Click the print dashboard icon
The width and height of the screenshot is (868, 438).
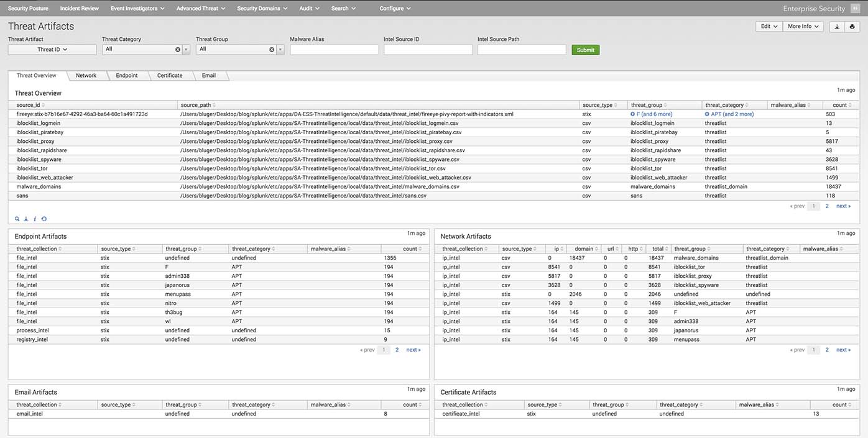coord(852,27)
